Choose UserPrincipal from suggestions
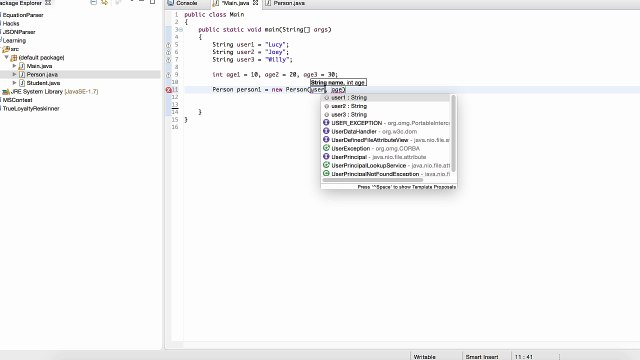Screen dimensions: 640x360 pyautogui.click(x=386, y=157)
